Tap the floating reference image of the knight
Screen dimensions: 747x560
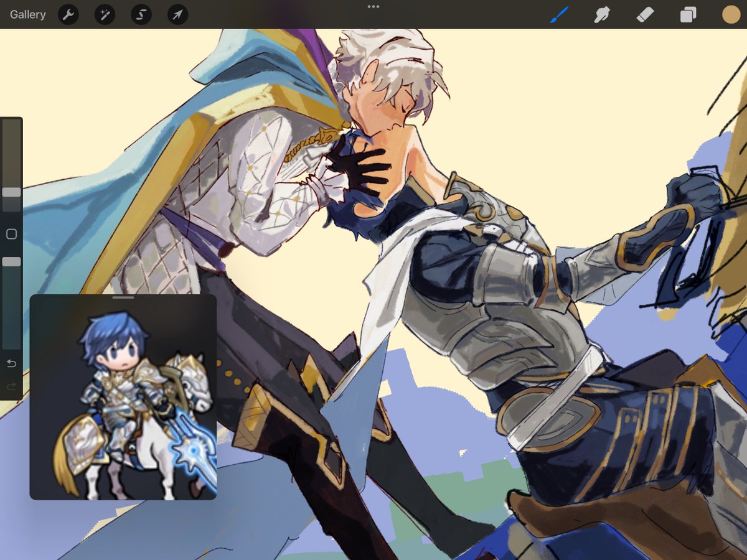tap(125, 398)
